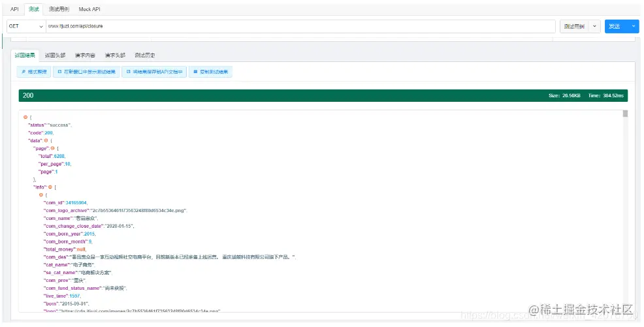This screenshot has height=327, width=644.
Task: Click the "live_time":1597 line
Action: pyautogui.click(x=62, y=296)
